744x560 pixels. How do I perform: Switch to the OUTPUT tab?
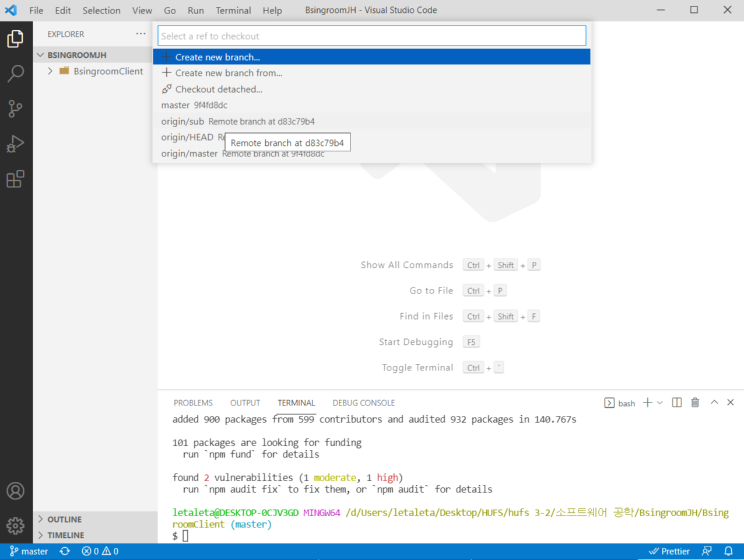click(x=245, y=403)
